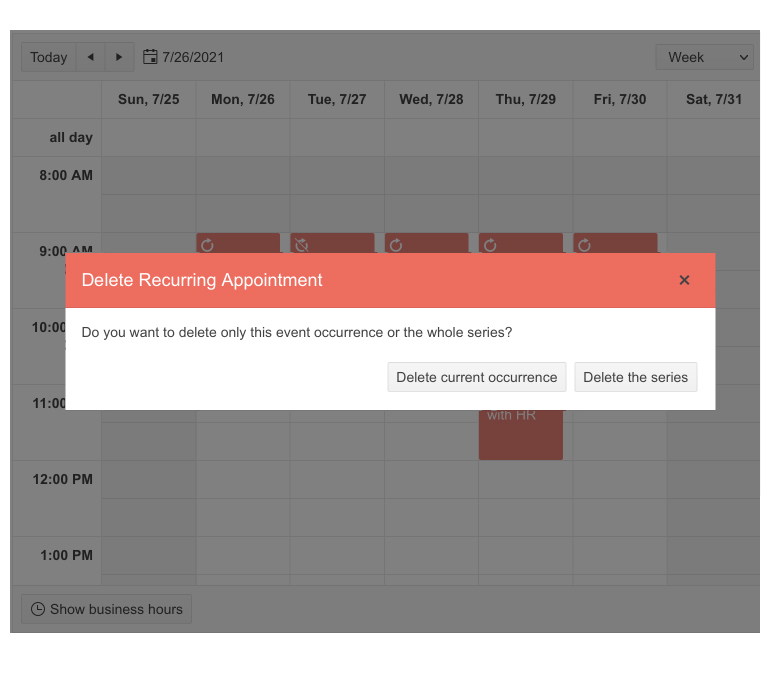The width and height of the screenshot is (770, 693).
Task: Select the Tue, 7/27 column header
Action: [337, 100]
